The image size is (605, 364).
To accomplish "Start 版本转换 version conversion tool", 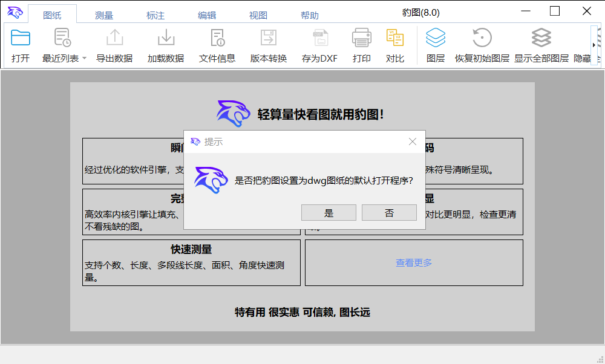I will tap(268, 42).
